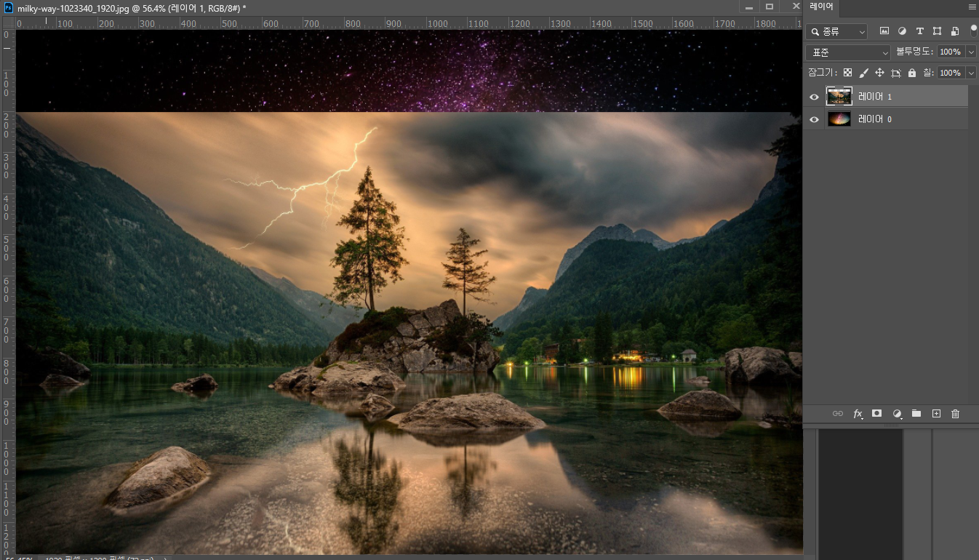Click the Photoshop Ps document icon
Screen dimensions: 979x560
8,7
